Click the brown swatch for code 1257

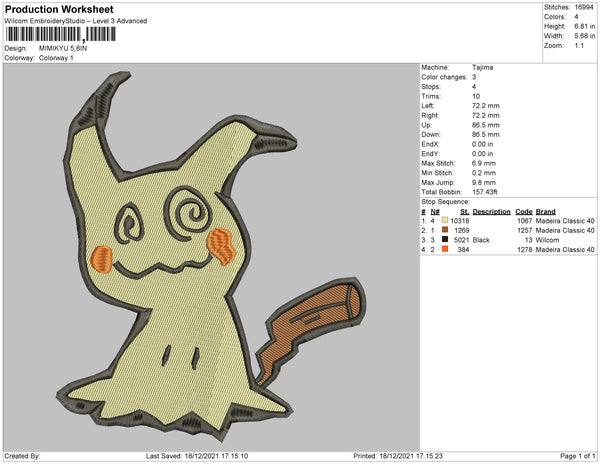click(445, 230)
